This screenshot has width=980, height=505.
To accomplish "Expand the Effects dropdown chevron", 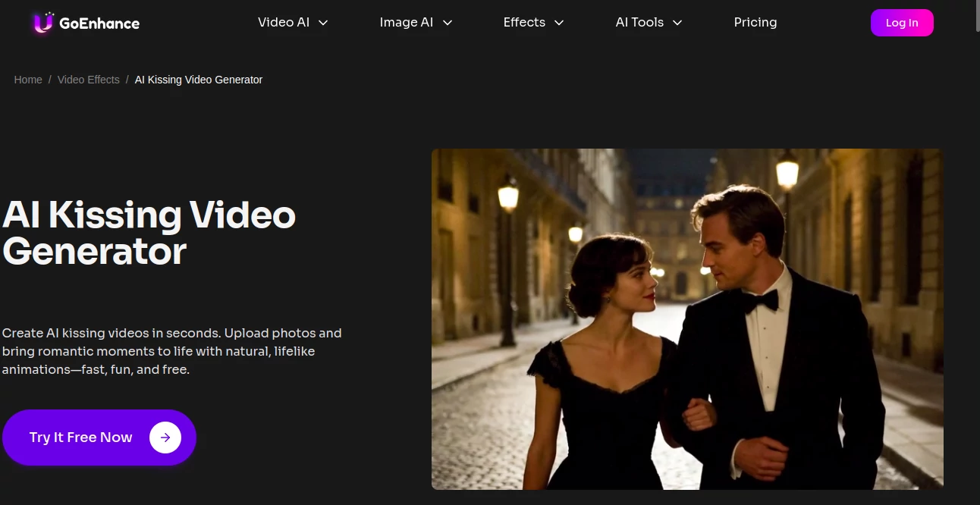I will coord(560,23).
